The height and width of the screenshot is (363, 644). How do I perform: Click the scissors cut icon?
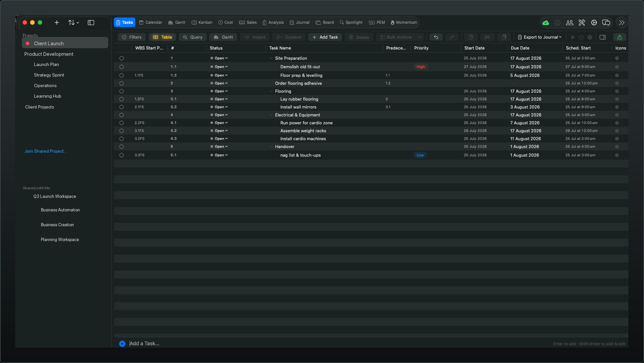pyautogui.click(x=487, y=37)
